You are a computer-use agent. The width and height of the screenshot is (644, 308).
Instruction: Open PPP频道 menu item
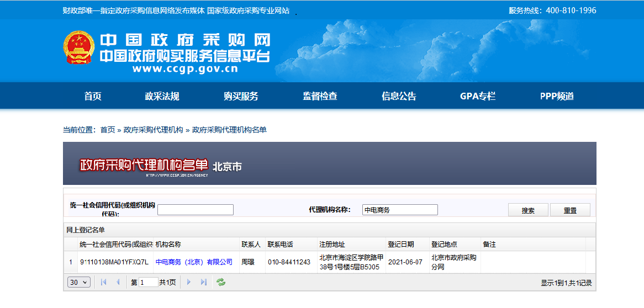pyautogui.click(x=557, y=96)
